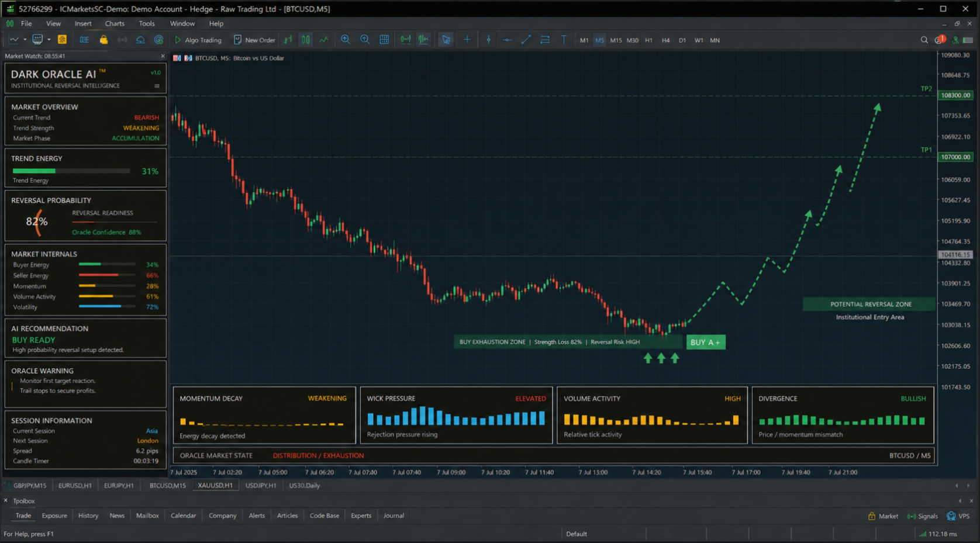The image size is (980, 543).
Task: Select the Crosshair tool
Action: pyautogui.click(x=467, y=40)
